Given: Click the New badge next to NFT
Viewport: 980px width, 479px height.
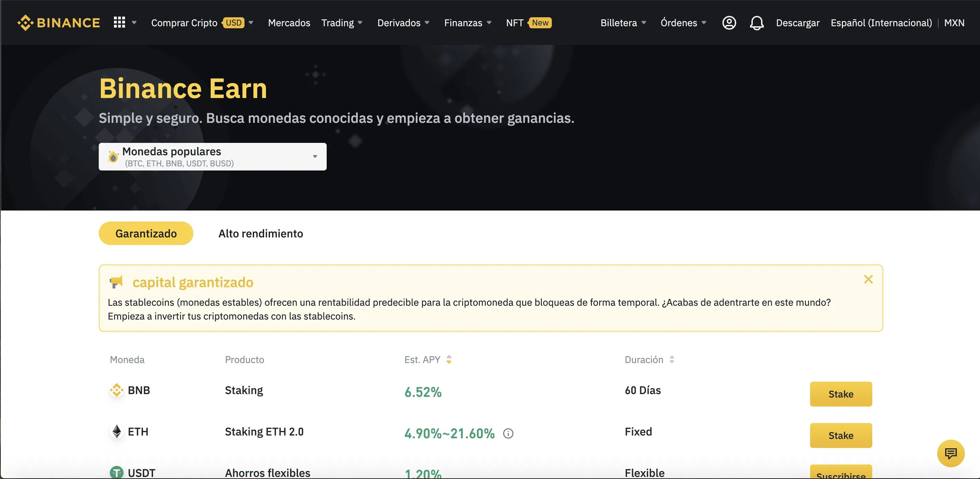Looking at the screenshot, I should point(540,23).
